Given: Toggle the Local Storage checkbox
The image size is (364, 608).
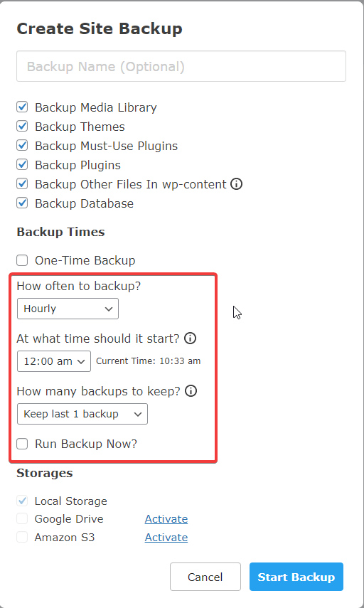Looking at the screenshot, I should pyautogui.click(x=22, y=501).
